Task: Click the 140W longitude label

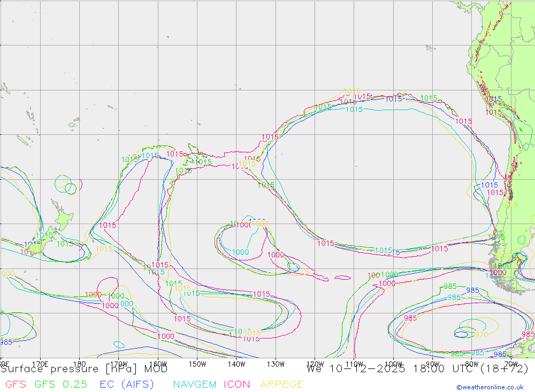Action: [236, 364]
